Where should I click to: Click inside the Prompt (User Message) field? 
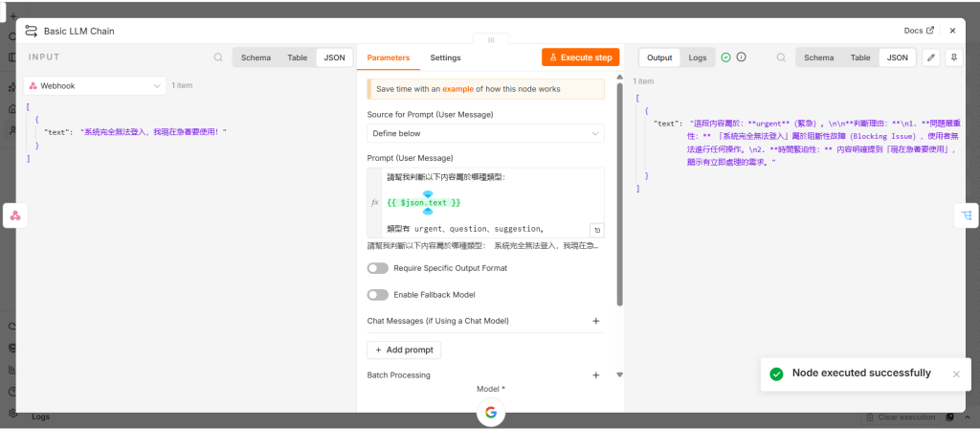click(492, 202)
